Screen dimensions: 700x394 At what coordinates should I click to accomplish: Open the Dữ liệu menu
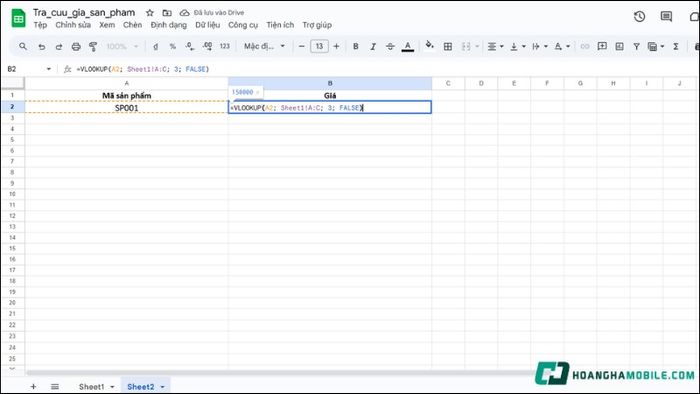208,25
